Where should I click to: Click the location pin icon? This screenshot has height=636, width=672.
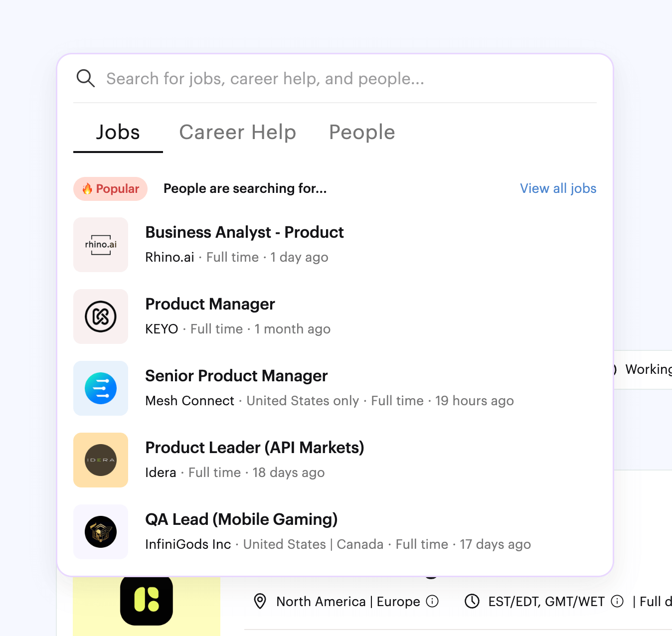260,602
